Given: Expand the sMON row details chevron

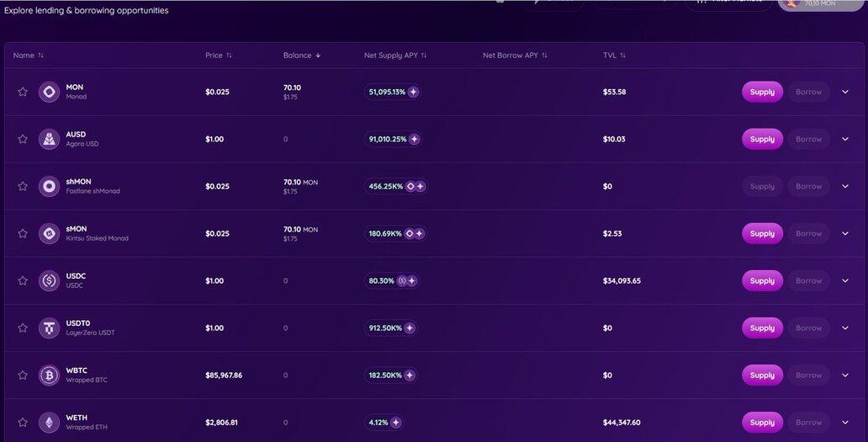Looking at the screenshot, I should [x=845, y=233].
